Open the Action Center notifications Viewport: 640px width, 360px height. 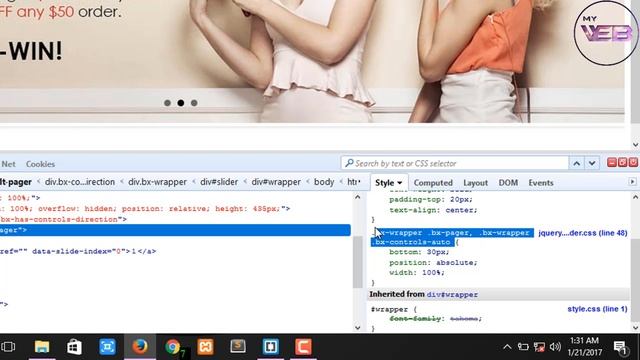click(x=621, y=347)
